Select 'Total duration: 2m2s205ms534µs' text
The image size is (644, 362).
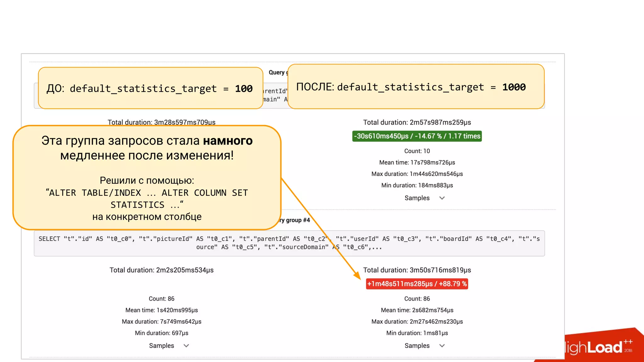[162, 270]
